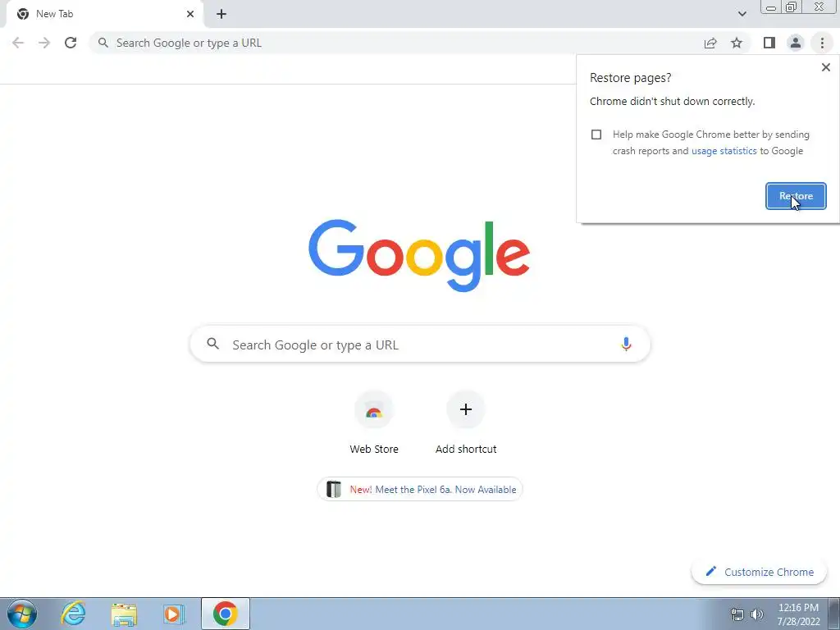Click the Google search box

click(x=420, y=344)
